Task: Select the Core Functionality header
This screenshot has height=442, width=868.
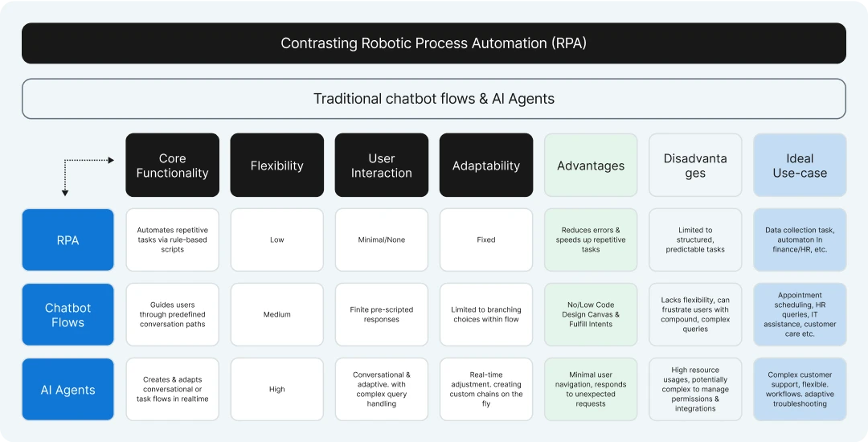Action: pyautogui.click(x=172, y=166)
